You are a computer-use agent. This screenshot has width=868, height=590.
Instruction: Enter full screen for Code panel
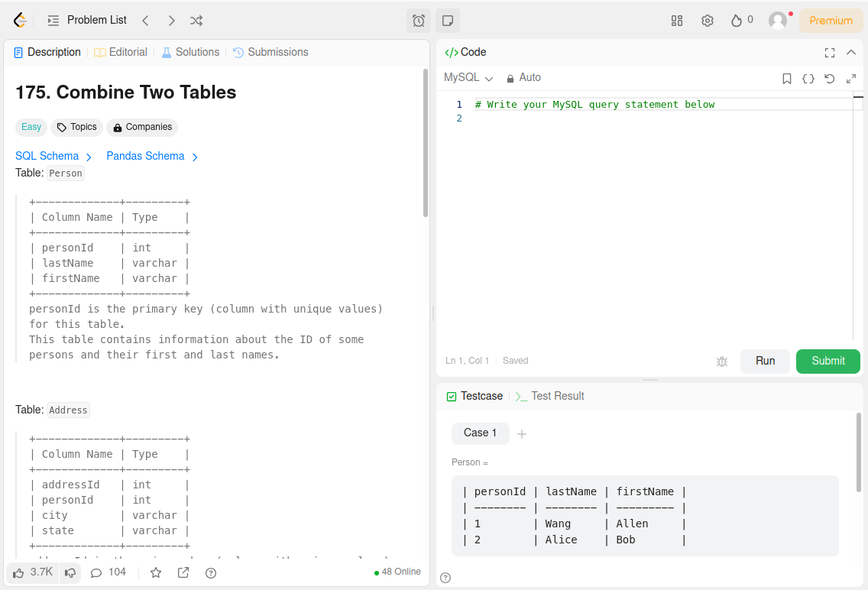[829, 53]
